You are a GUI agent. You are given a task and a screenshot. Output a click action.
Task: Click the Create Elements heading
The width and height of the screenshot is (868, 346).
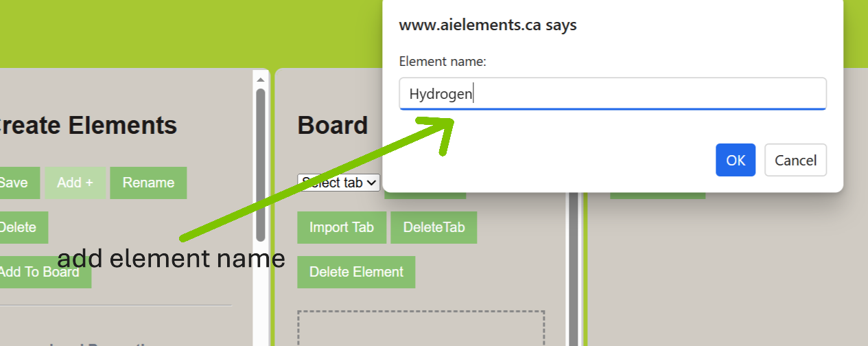[x=89, y=126]
